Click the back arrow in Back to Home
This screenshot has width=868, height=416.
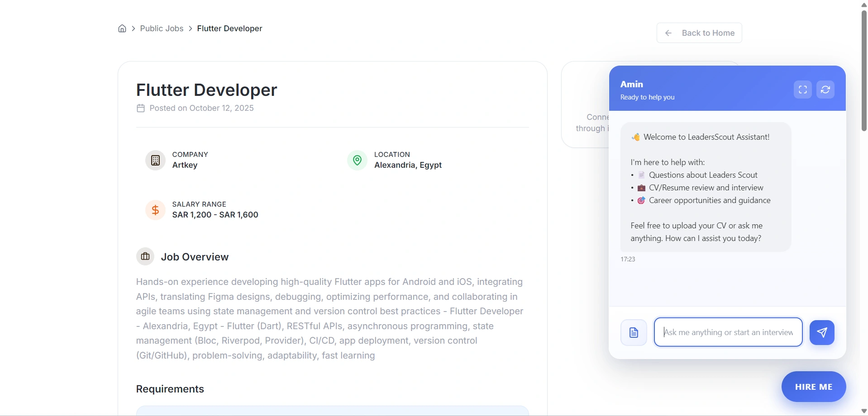point(668,33)
